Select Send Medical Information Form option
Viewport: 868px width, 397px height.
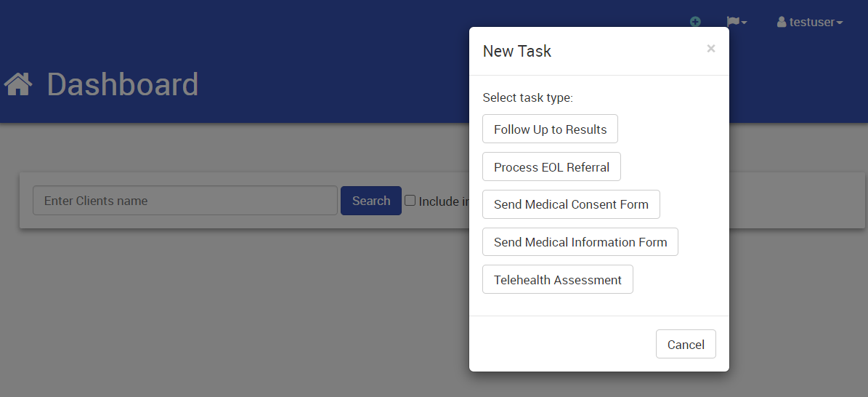click(580, 242)
